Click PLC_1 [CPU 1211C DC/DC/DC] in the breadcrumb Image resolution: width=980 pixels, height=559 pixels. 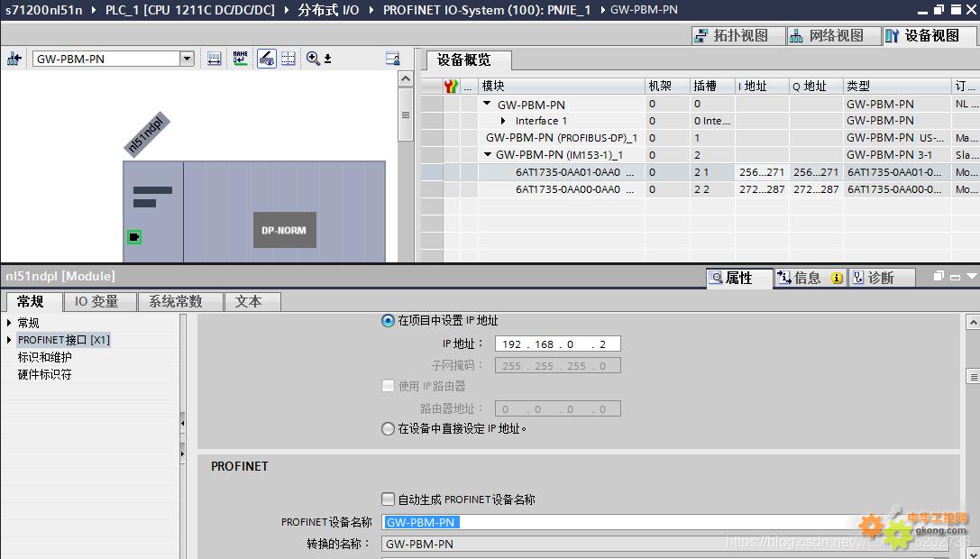[x=190, y=10]
